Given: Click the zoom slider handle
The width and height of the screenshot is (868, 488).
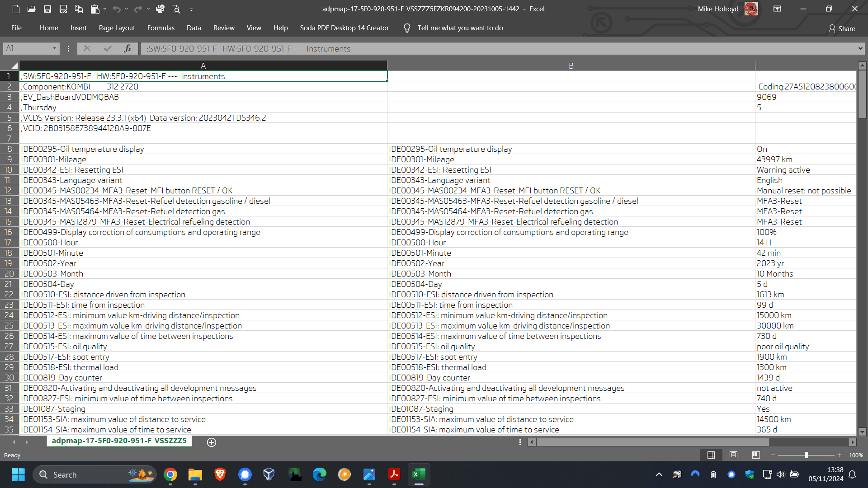Looking at the screenshot, I should coord(806,455).
